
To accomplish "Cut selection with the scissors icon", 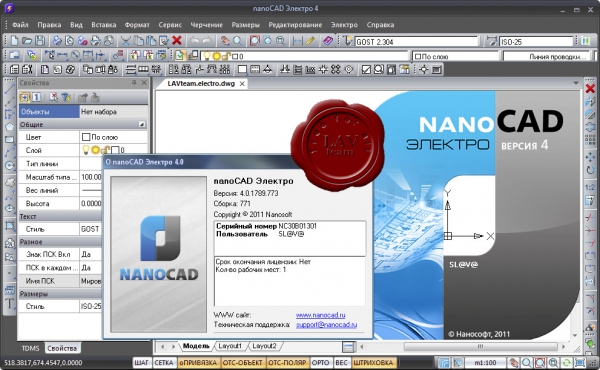I will coord(126,41).
